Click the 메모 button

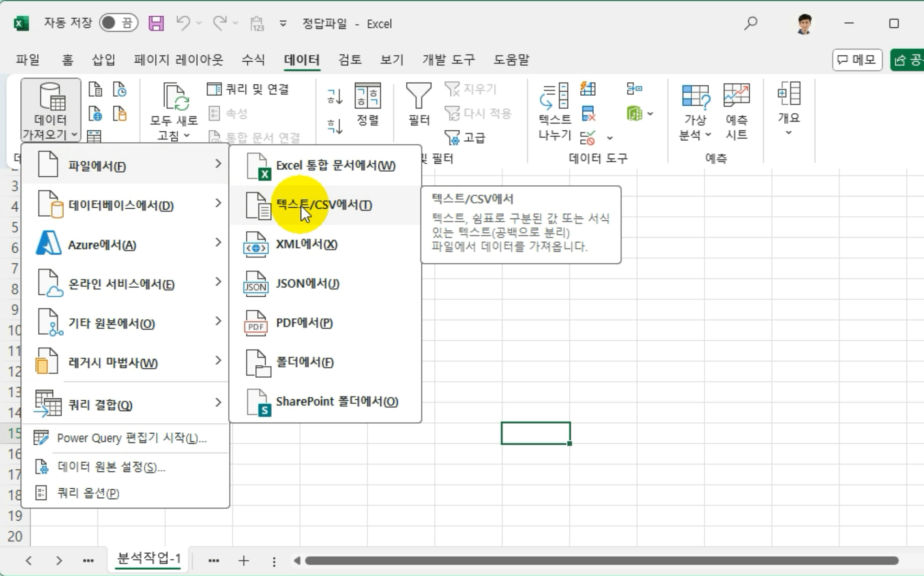pos(857,60)
